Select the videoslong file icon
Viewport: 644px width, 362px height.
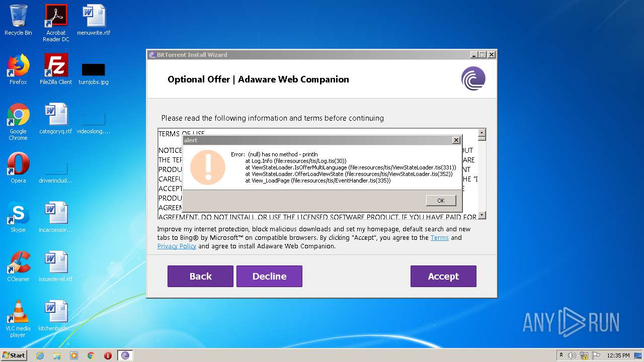94,123
